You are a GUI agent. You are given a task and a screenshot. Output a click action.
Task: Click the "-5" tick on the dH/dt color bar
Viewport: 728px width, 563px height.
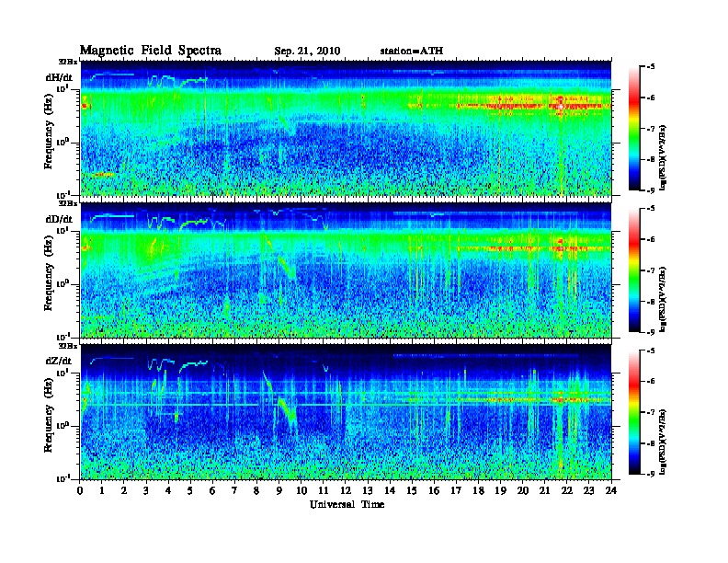pyautogui.click(x=651, y=67)
